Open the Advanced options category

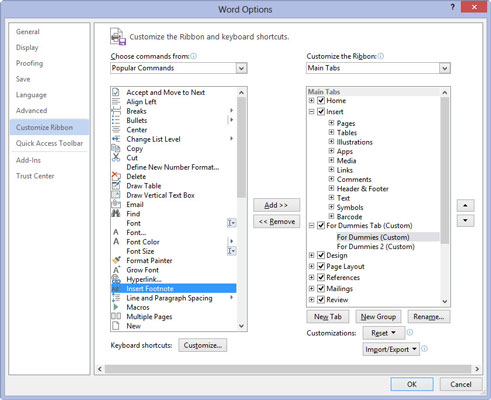[x=31, y=110]
